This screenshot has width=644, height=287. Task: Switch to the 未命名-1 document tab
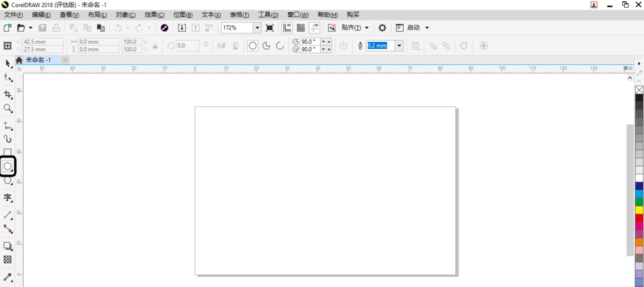tap(37, 60)
